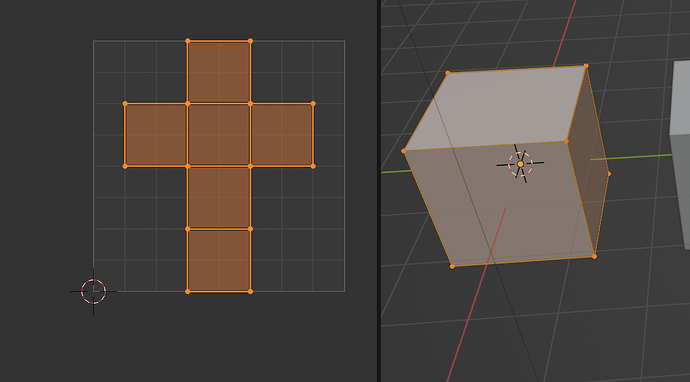The width and height of the screenshot is (690, 382).
Task: Select the cube's top-right back vertex
Action: (x=586, y=66)
